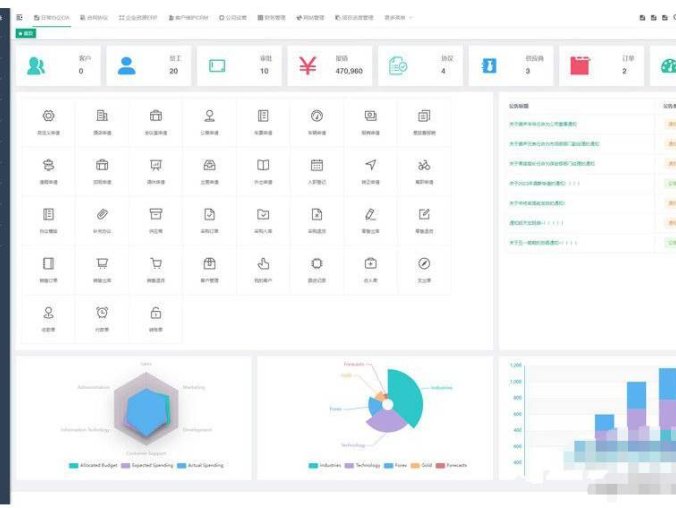The image size is (676, 508).
Task: Collapse the sidebar using the top-left menu icon
Action: (x=19, y=18)
